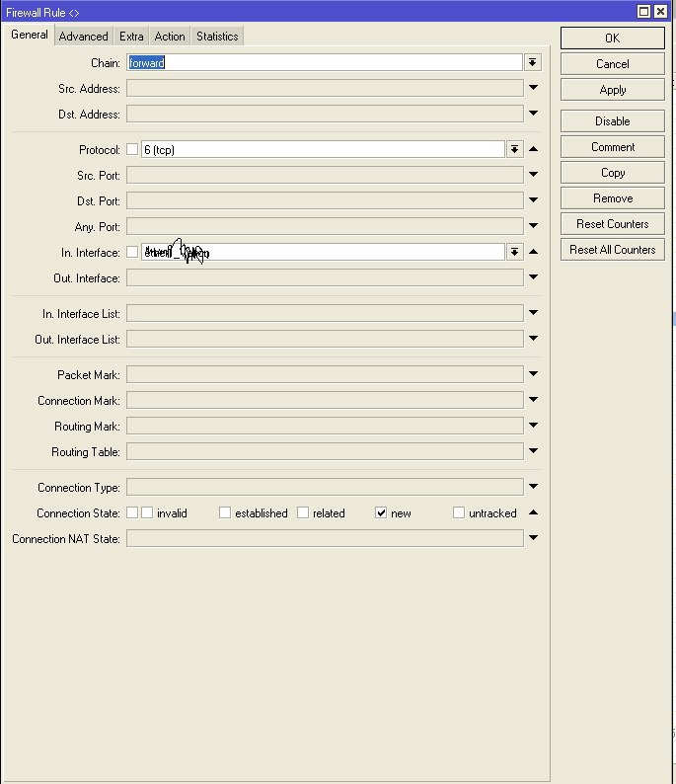The width and height of the screenshot is (676, 784).
Task: Collapse the In. Interface field
Action: [x=533, y=252]
